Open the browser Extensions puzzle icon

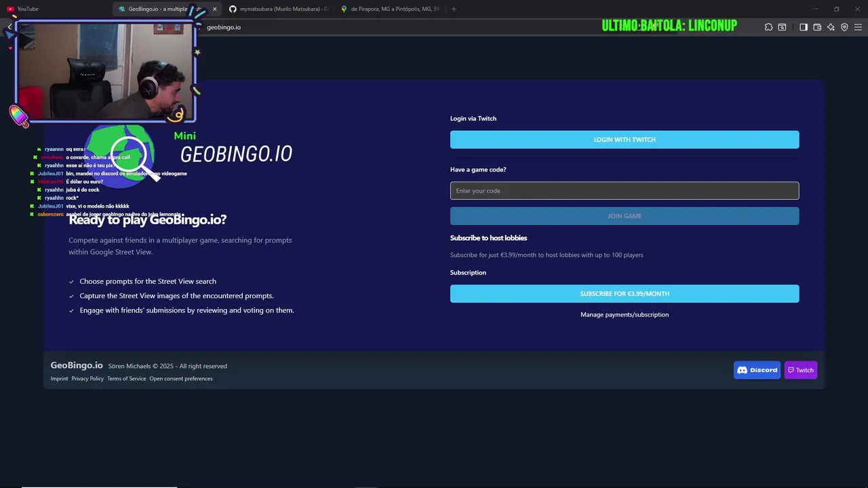pyautogui.click(x=768, y=27)
